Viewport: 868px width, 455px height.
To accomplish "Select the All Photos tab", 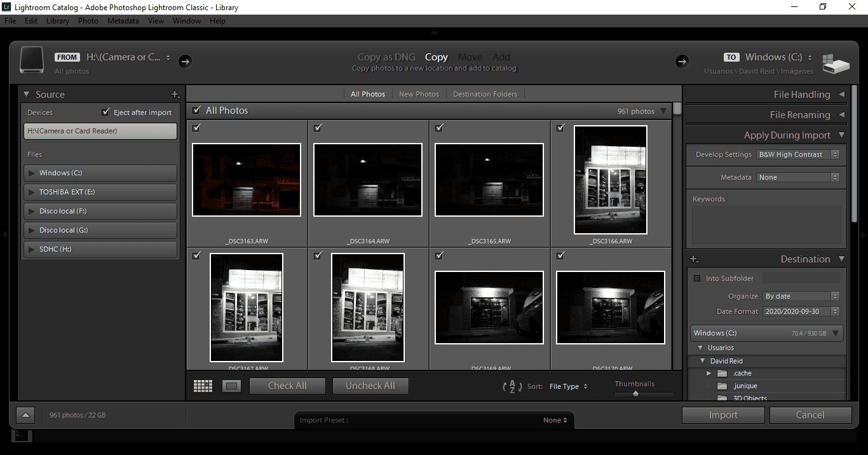I will 368,94.
